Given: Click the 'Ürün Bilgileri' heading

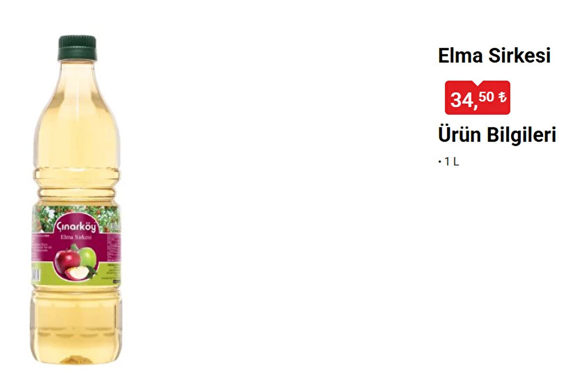Looking at the screenshot, I should [497, 135].
